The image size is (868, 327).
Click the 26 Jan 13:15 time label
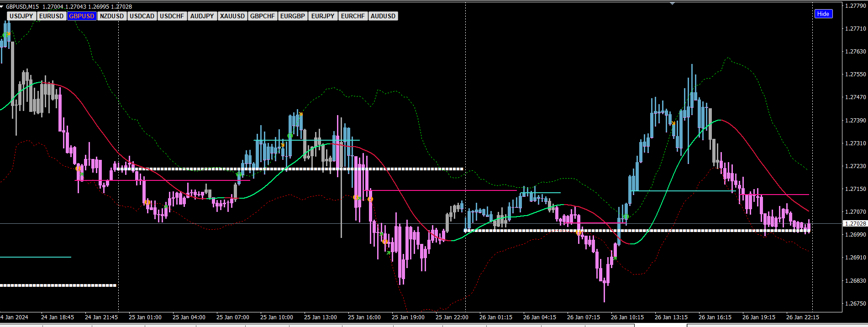(671, 317)
